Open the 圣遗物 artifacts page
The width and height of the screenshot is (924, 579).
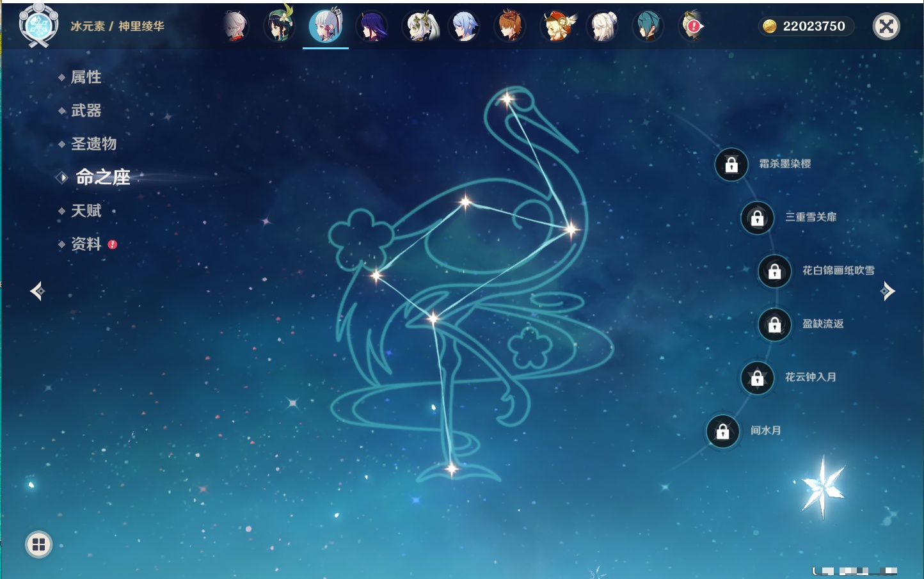pos(93,144)
